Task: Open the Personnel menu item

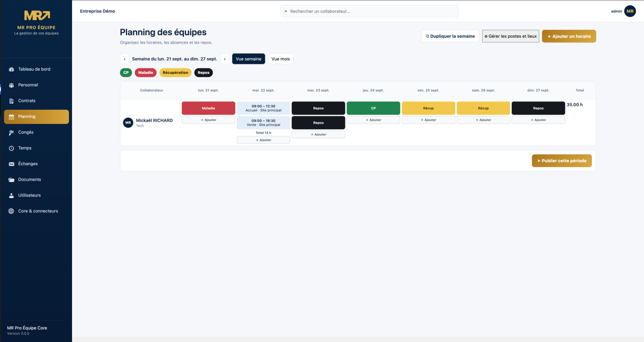Action: (x=36, y=85)
